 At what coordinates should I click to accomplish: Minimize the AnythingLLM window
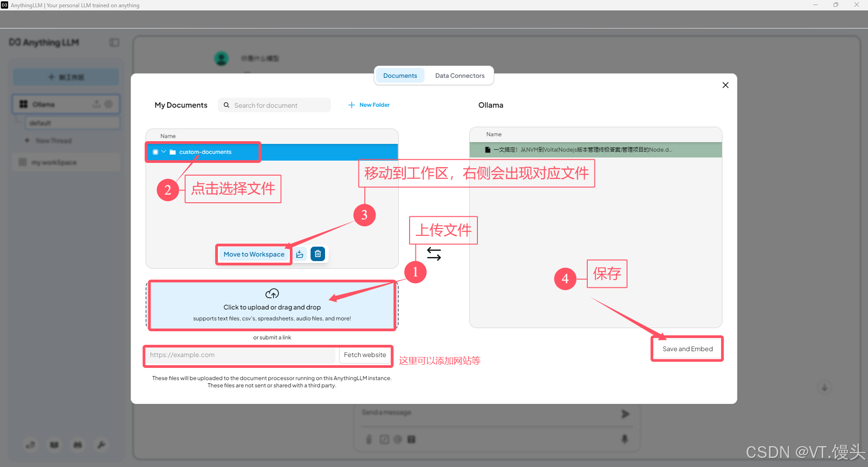pos(816,5)
